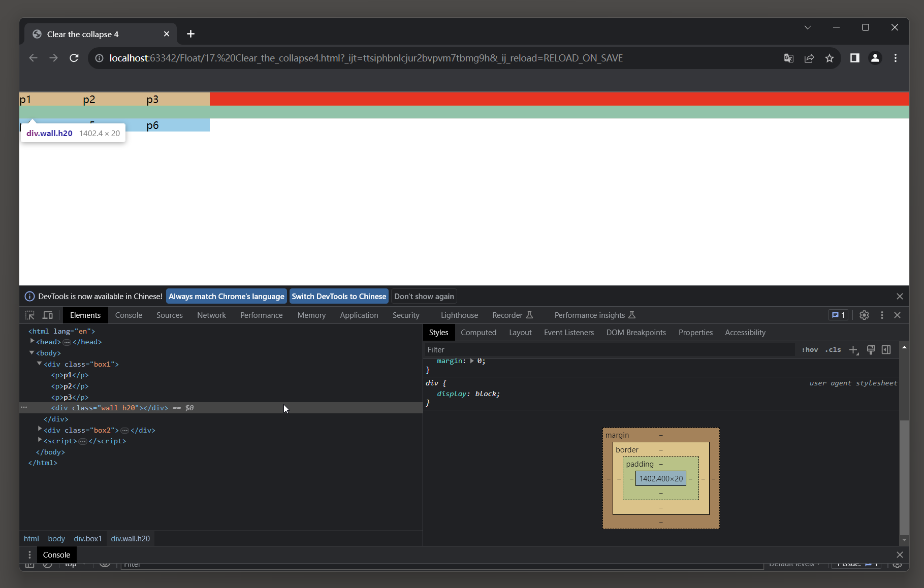Click the box model content size 1402.400×20
The width and height of the screenshot is (924, 588).
pos(661,479)
